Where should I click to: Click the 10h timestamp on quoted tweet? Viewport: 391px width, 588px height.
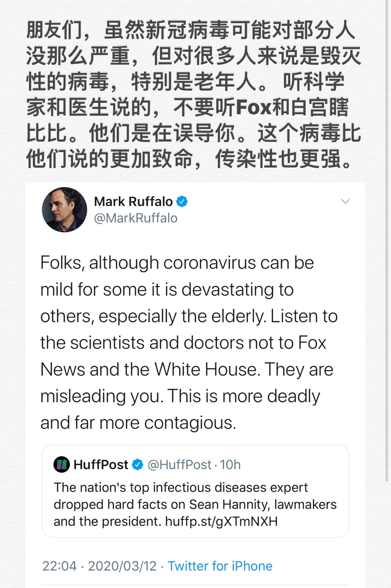(x=230, y=464)
